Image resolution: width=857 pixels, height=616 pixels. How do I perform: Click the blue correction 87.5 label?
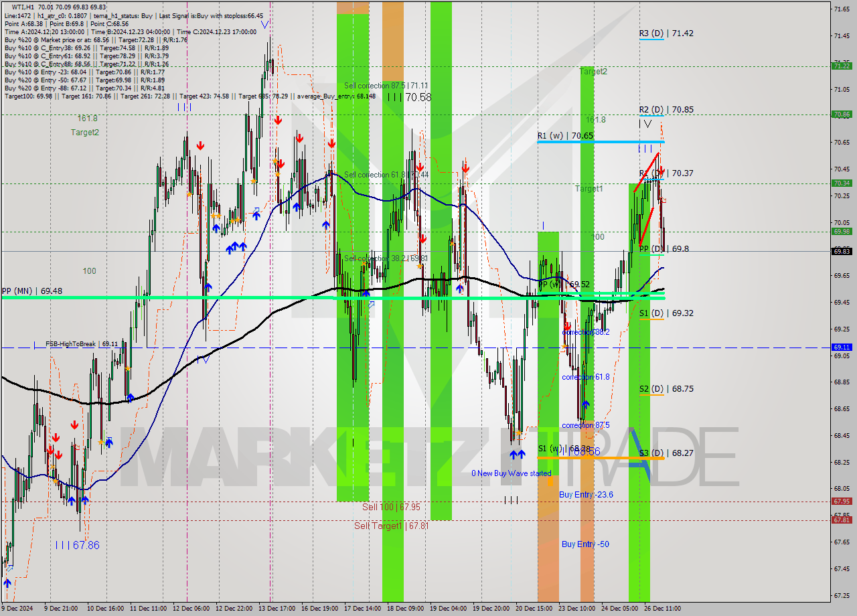click(586, 425)
